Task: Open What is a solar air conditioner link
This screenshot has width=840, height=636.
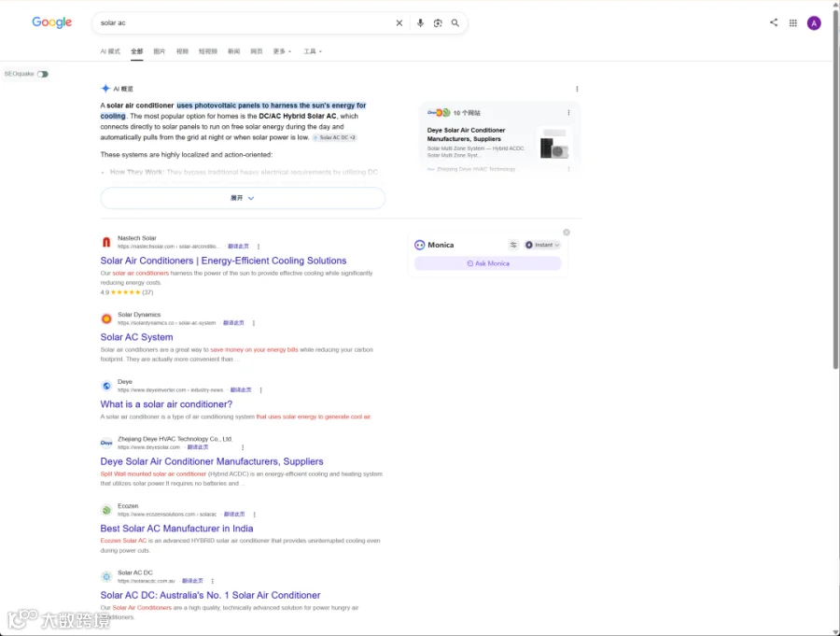Action: pyautogui.click(x=166, y=404)
